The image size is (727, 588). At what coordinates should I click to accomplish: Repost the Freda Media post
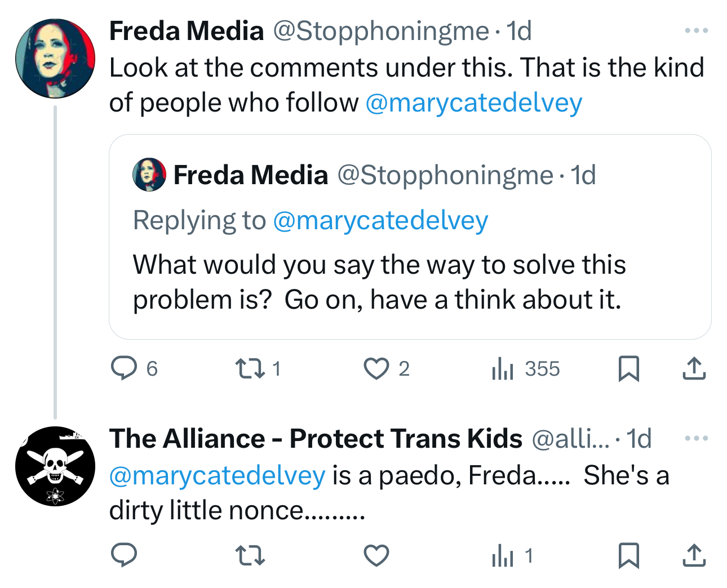coord(250,369)
